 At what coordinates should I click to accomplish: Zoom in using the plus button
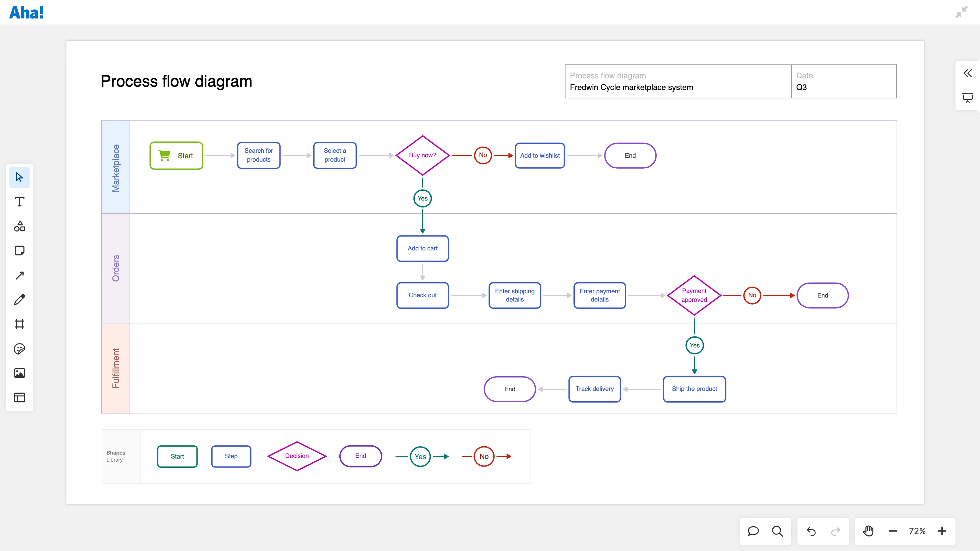pyautogui.click(x=942, y=531)
